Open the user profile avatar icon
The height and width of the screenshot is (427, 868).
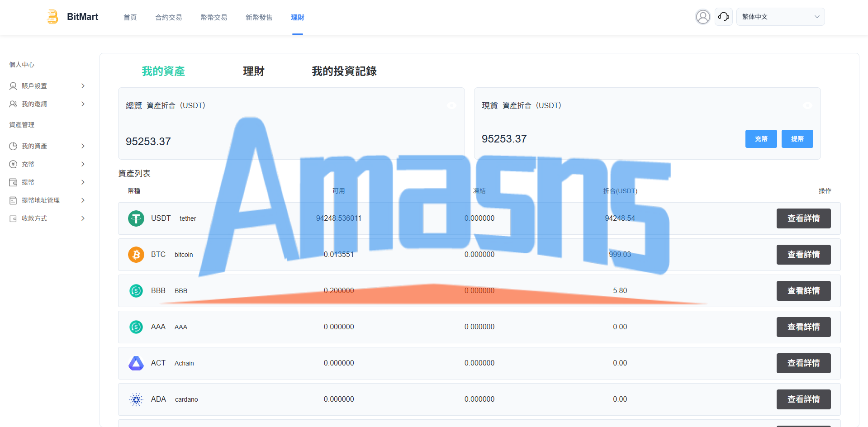(703, 17)
